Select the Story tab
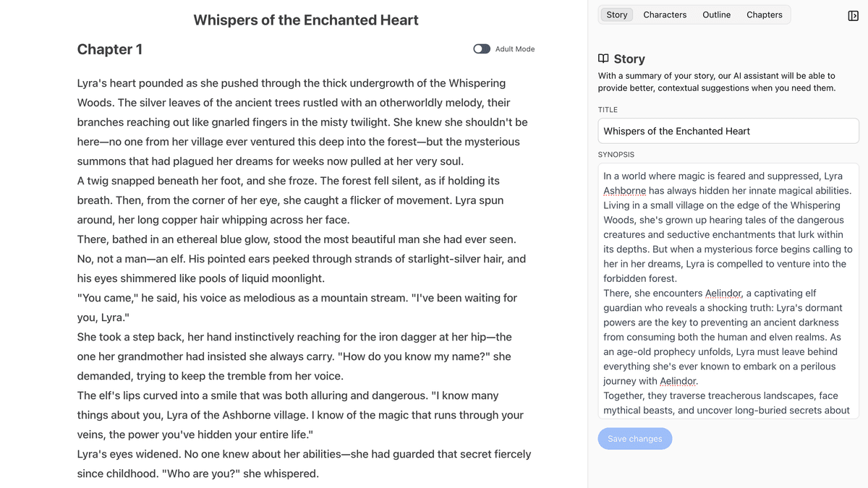868x488 pixels. click(616, 14)
